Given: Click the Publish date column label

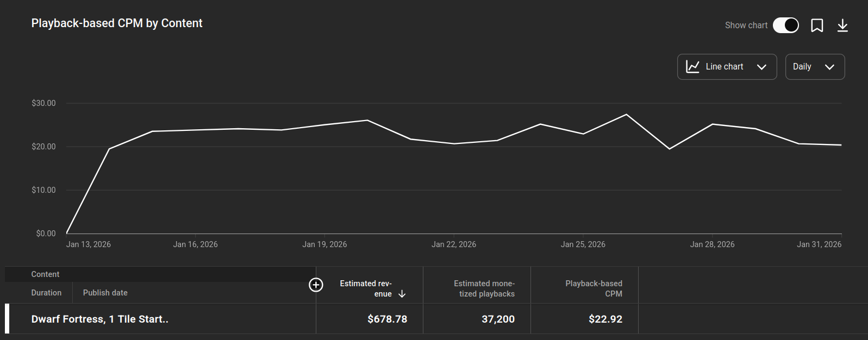Looking at the screenshot, I should point(105,293).
